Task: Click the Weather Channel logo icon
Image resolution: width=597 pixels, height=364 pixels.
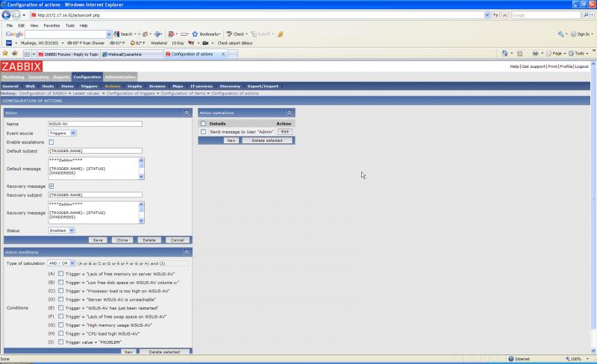Action: point(9,43)
